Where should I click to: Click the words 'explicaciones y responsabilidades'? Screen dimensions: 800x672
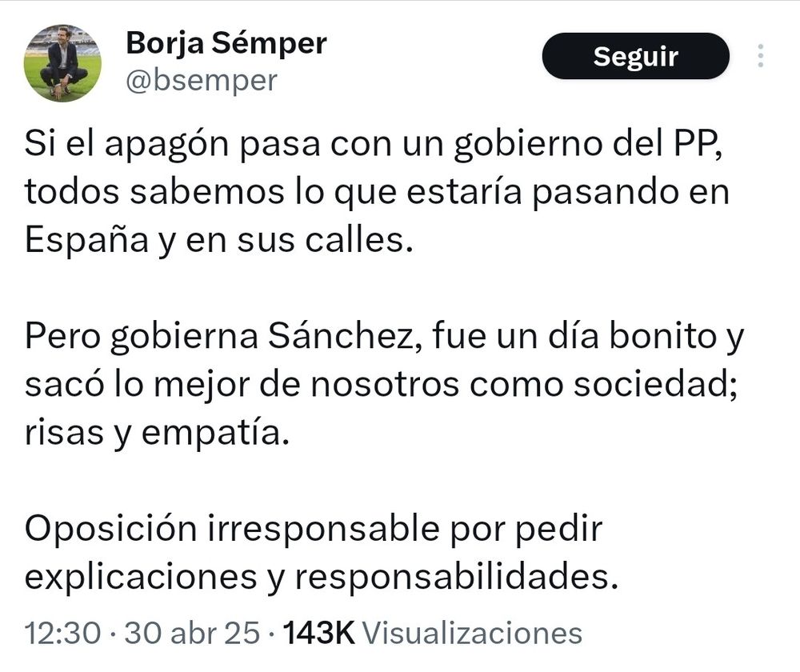(322, 578)
